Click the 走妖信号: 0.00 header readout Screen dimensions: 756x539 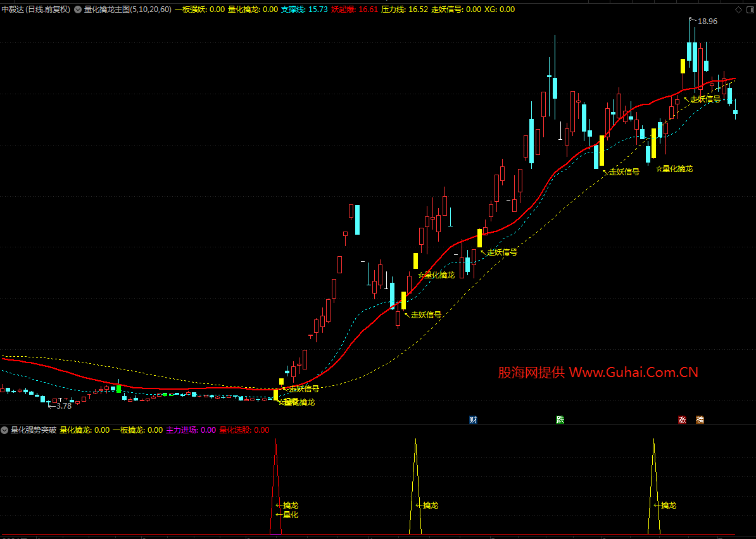[x=456, y=9]
